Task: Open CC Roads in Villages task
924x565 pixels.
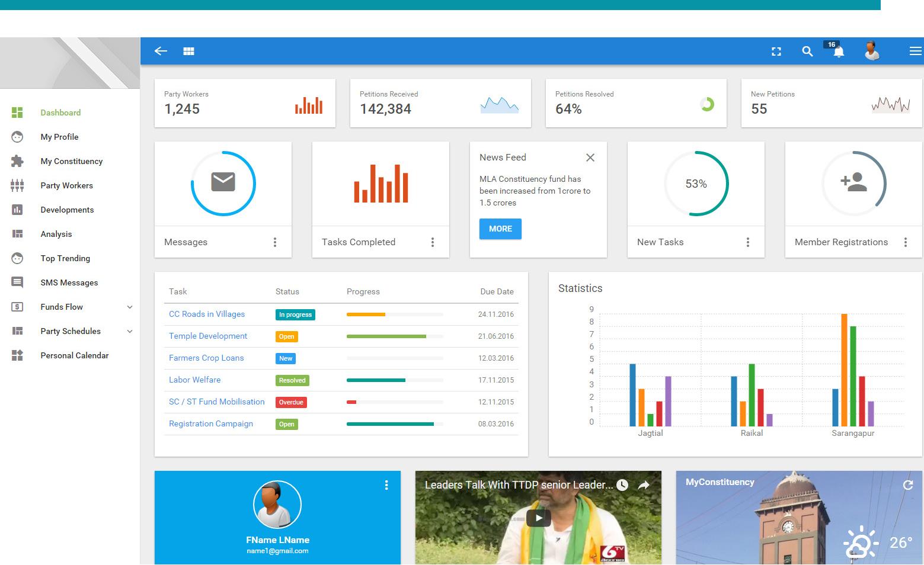Action: tap(207, 314)
